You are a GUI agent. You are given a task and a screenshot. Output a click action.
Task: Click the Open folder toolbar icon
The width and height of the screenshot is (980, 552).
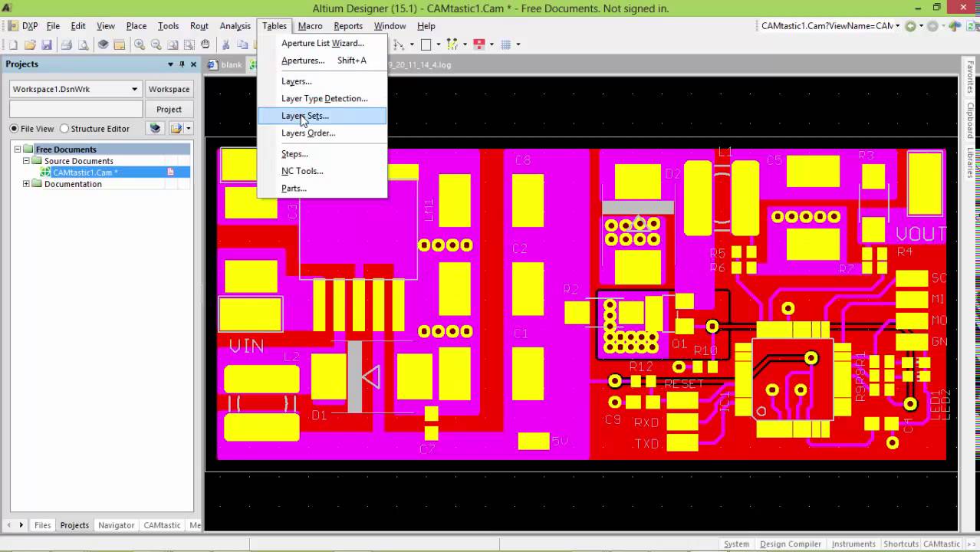click(x=30, y=44)
